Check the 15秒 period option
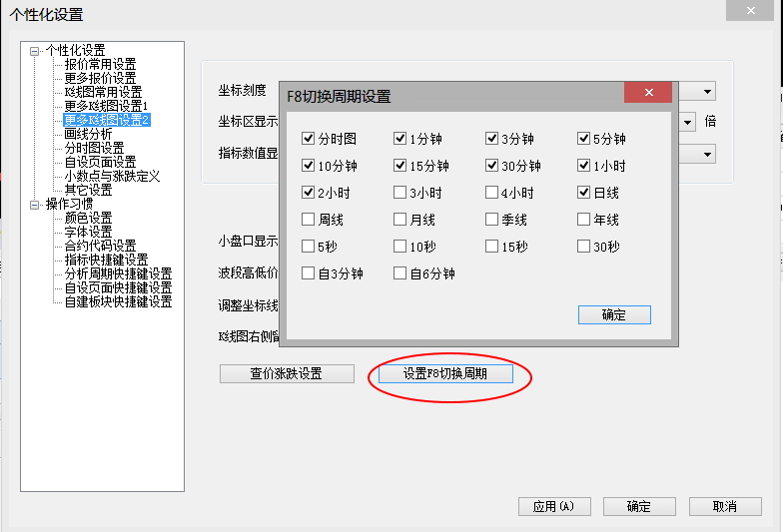Image resolution: width=783 pixels, height=532 pixels. [491, 246]
